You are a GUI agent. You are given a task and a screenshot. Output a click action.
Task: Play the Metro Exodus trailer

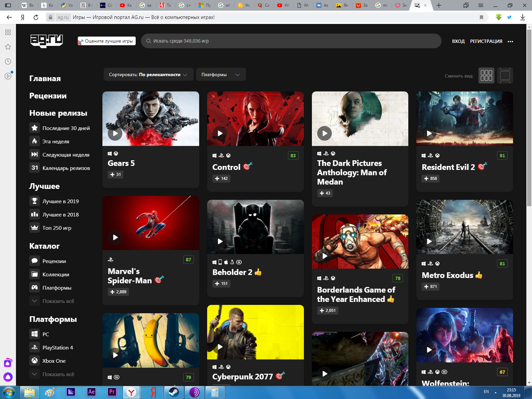click(429, 241)
